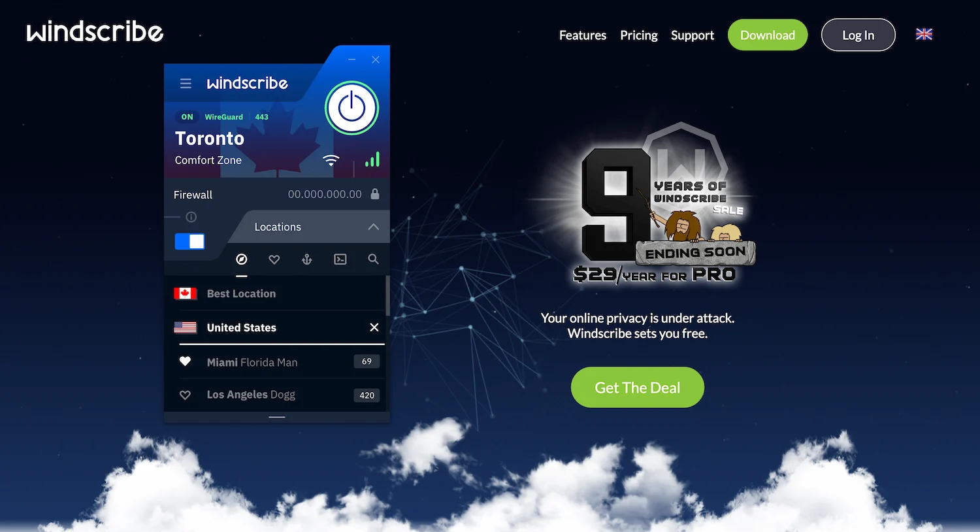Click the Canada flag icon
The image size is (980, 532).
[186, 293]
